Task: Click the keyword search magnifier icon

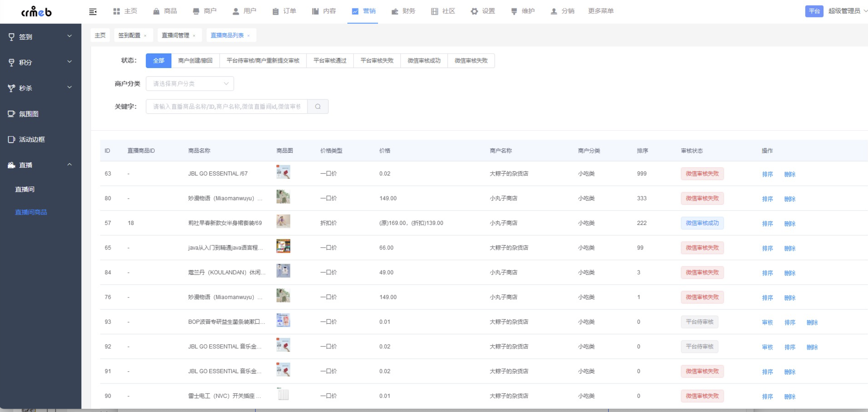Action: click(x=318, y=107)
